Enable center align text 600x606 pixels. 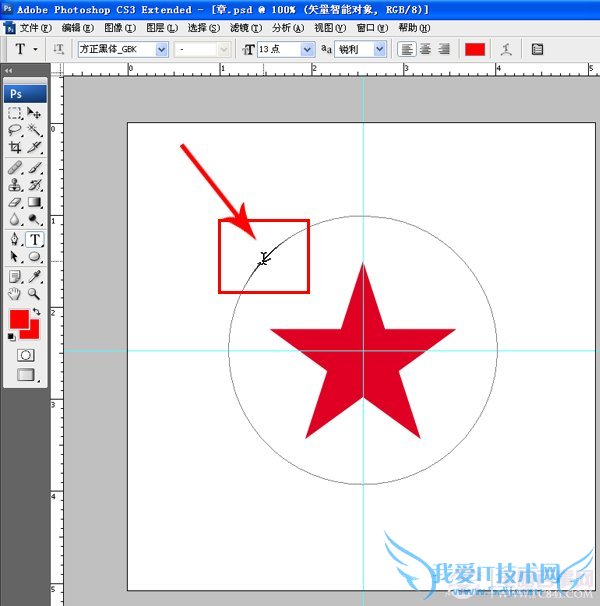425,49
